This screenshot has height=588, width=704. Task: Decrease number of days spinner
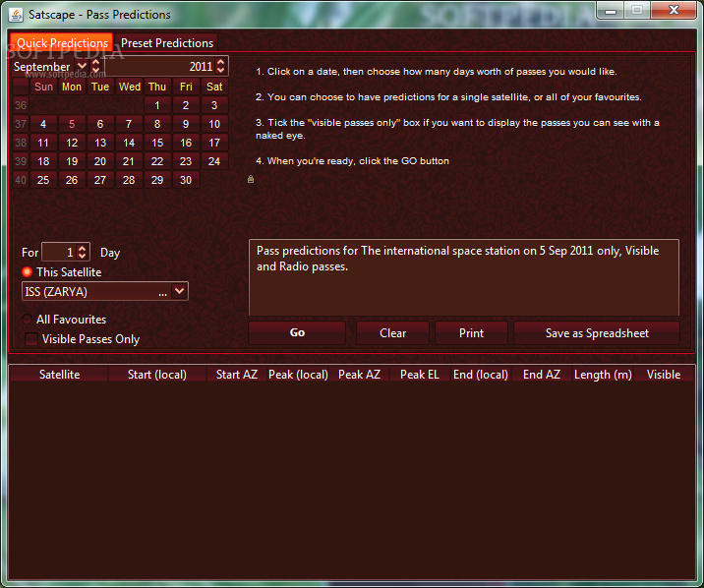tap(83, 257)
